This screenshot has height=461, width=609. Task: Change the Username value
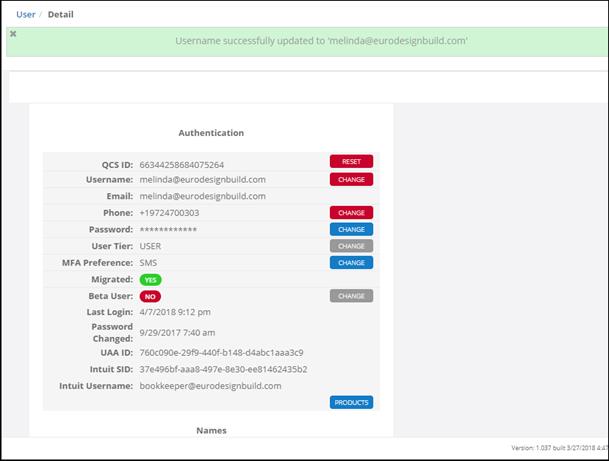(x=351, y=179)
